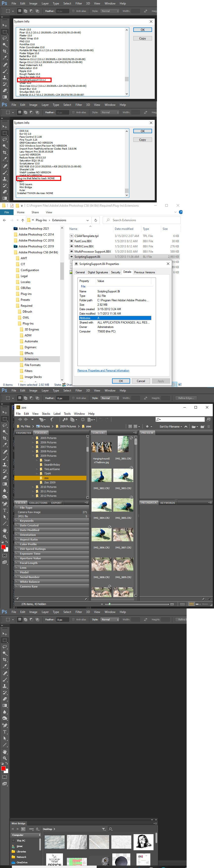This screenshot has width=214, height=868.
Task: Click the Bridge search input field
Action: coord(180,419)
